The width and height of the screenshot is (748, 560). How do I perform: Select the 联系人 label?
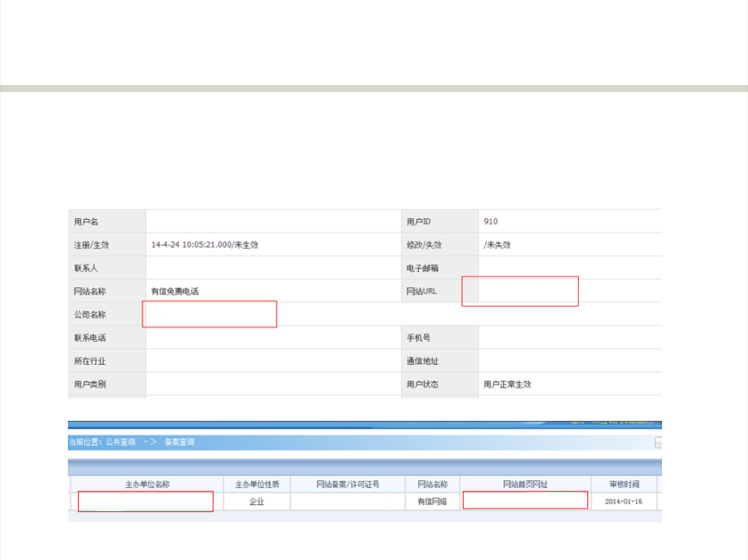[86, 268]
